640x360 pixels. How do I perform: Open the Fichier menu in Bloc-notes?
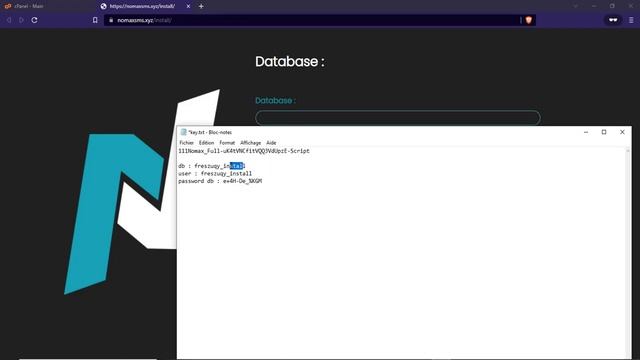point(187,143)
